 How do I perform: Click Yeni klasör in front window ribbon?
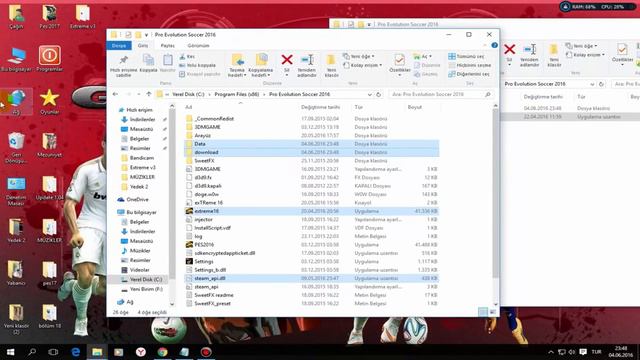[x=331, y=65]
